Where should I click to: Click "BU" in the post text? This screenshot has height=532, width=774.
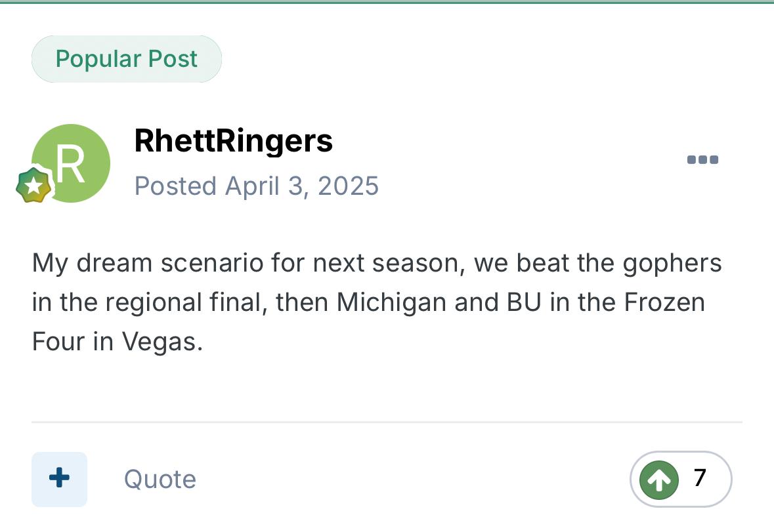[521, 302]
